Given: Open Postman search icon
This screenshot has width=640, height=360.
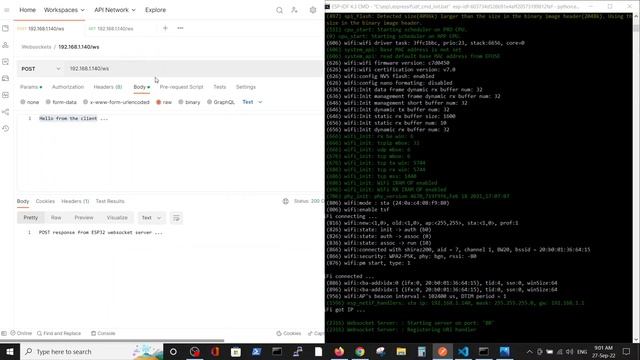Looking at the screenshot, I should (x=279, y=10).
